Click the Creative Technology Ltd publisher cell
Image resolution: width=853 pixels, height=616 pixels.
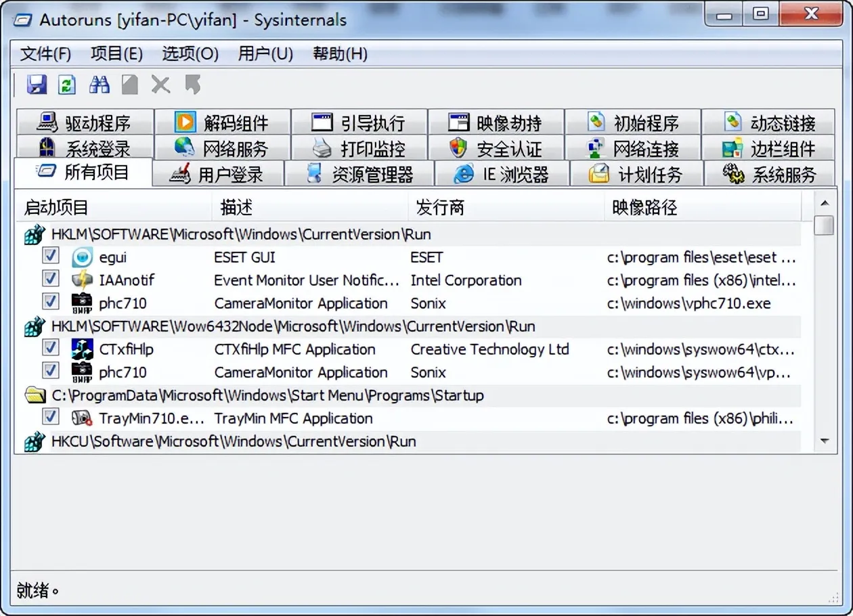pyautogui.click(x=489, y=349)
